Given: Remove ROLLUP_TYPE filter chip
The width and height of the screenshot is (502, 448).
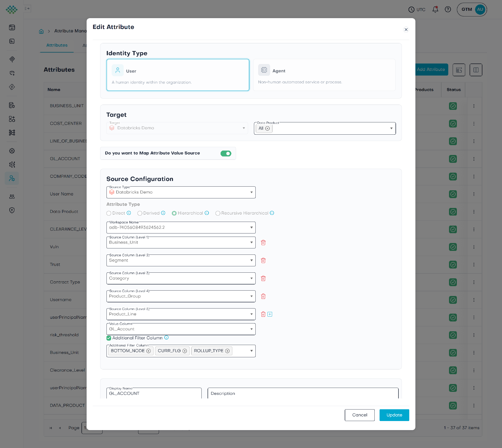Looking at the screenshot, I should click(x=227, y=351).
